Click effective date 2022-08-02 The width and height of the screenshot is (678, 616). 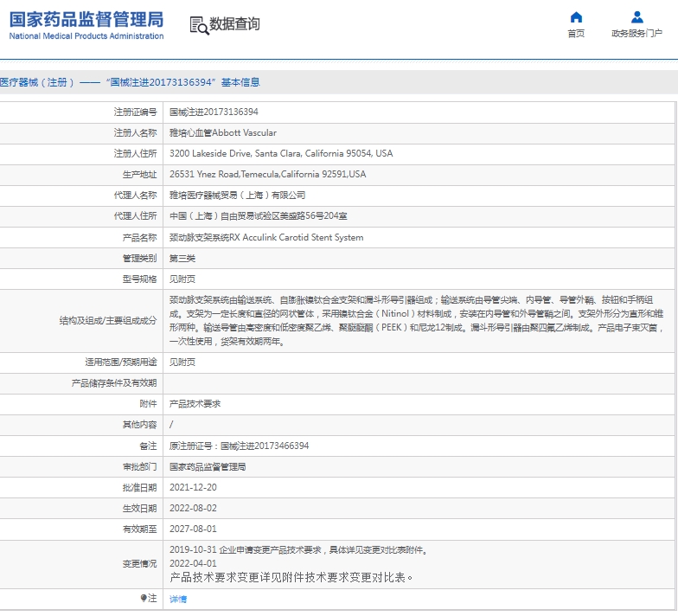click(x=193, y=509)
